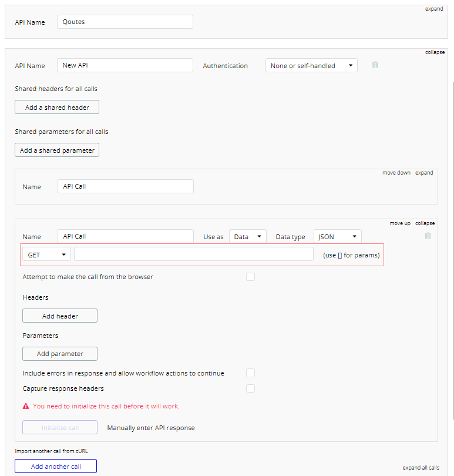Move the first API Call down
This screenshot has width=454, height=476.
(x=396, y=173)
